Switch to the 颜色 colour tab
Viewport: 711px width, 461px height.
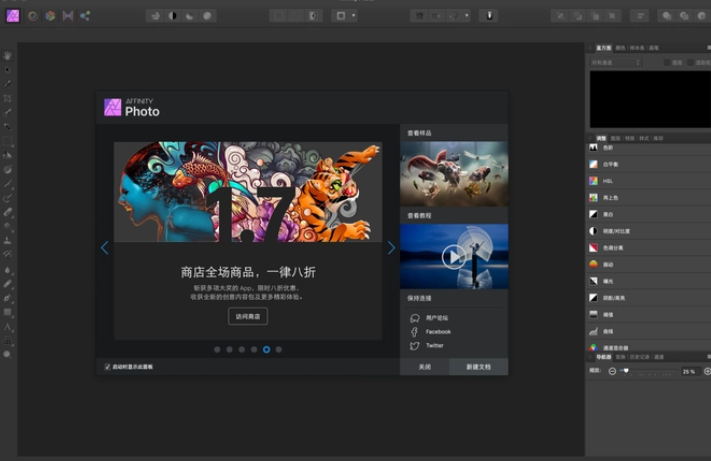pyautogui.click(x=620, y=48)
